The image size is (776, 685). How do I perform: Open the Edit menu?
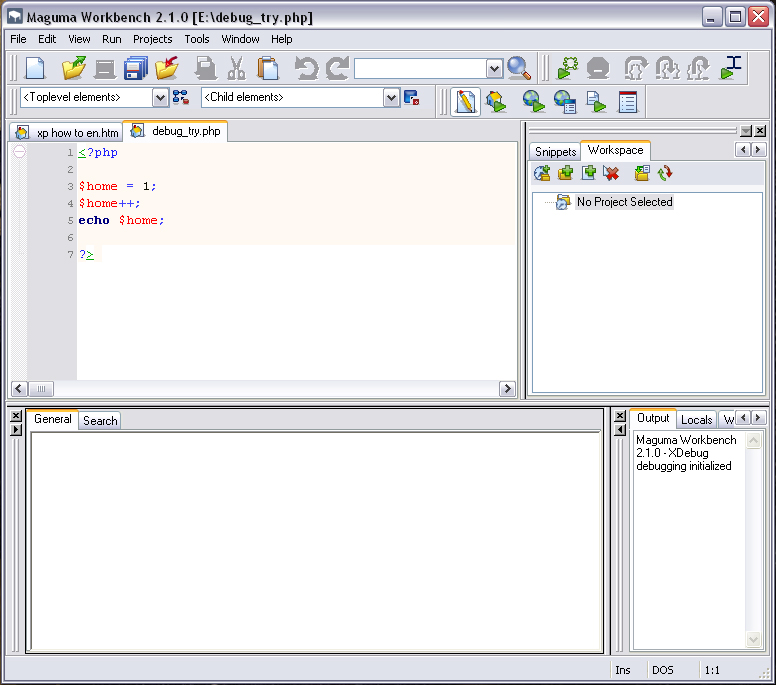[47, 39]
